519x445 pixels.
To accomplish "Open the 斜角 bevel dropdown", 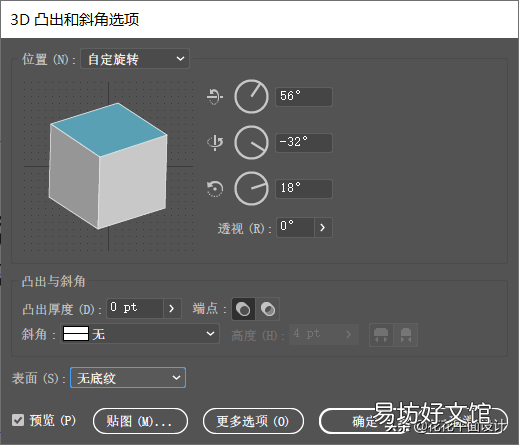I will [x=140, y=333].
